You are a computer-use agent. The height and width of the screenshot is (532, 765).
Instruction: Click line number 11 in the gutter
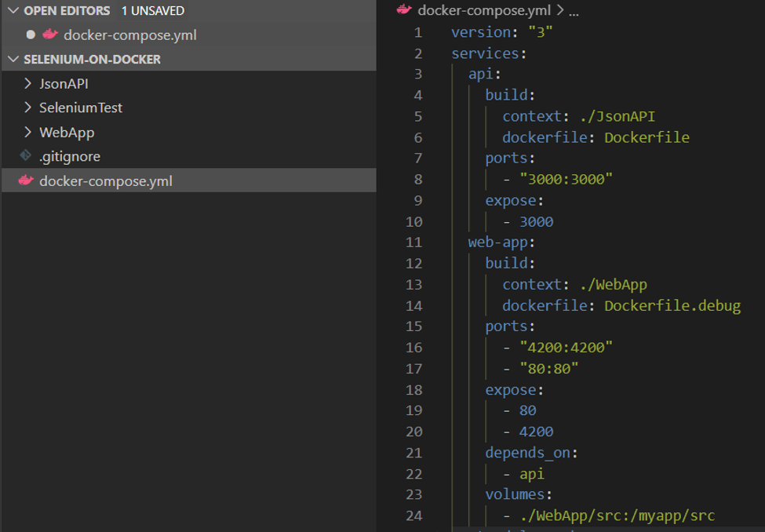[413, 242]
